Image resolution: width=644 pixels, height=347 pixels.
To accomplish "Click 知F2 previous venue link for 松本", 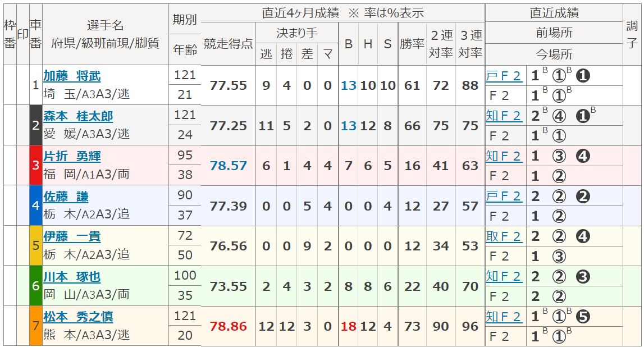I will point(504,317).
